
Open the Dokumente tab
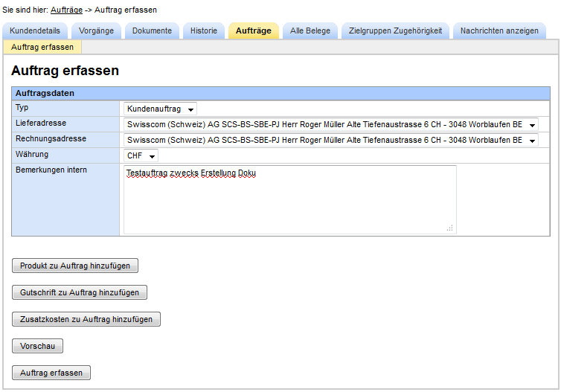[152, 30]
